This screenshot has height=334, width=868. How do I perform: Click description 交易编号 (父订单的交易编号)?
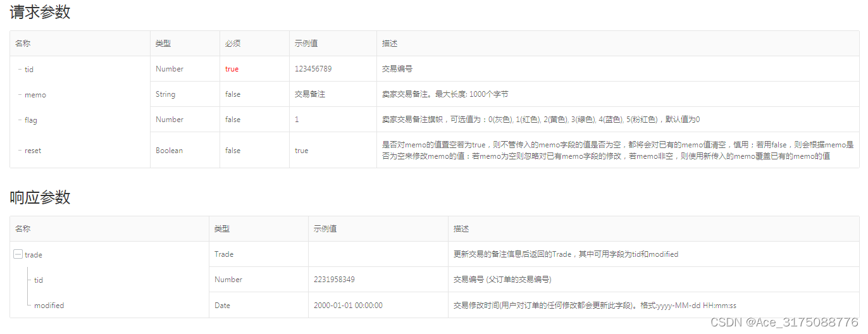click(x=502, y=280)
